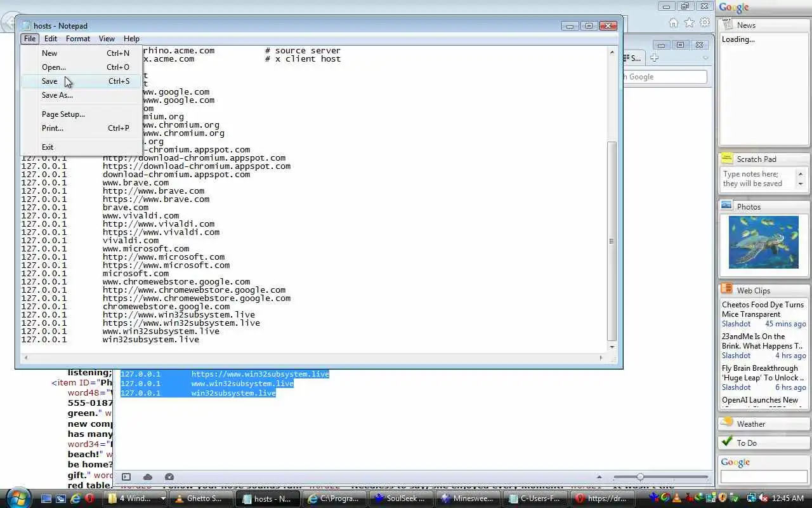The image size is (812, 508).
Task: Click the File menu header
Action: click(30, 39)
